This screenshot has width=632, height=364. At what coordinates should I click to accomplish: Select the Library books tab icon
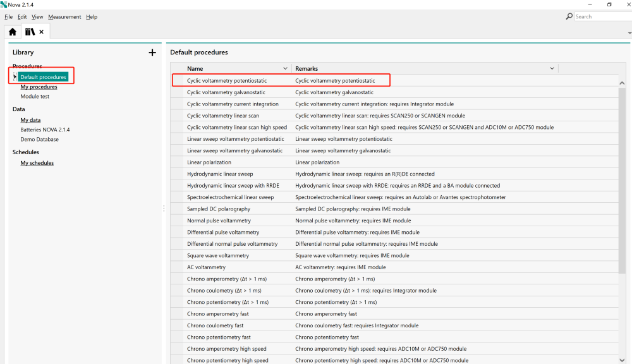[30, 32]
